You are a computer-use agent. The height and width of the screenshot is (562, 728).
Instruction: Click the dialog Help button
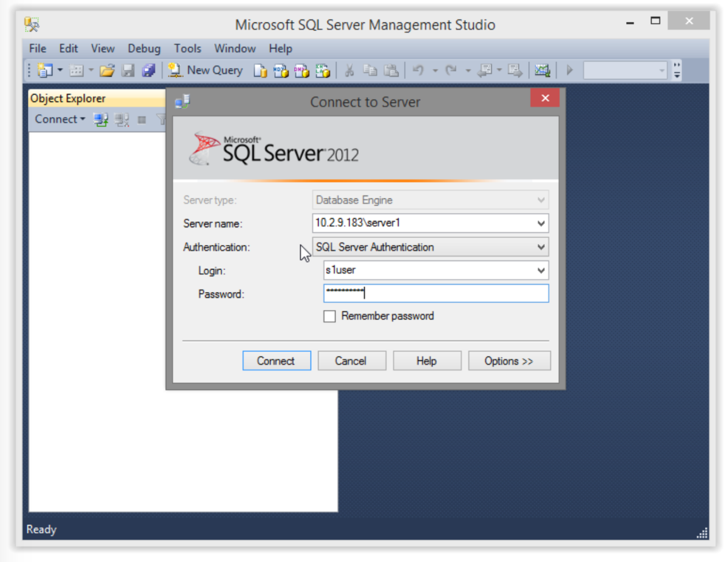click(x=427, y=361)
